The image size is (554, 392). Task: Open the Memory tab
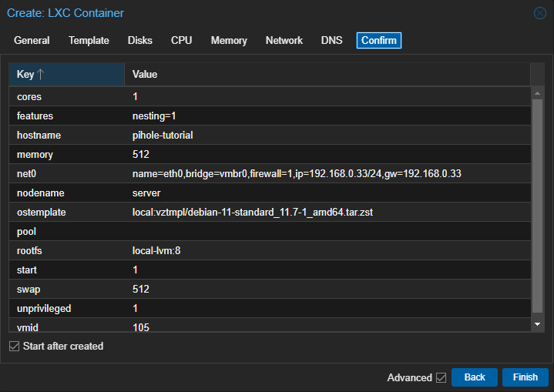pyautogui.click(x=229, y=41)
